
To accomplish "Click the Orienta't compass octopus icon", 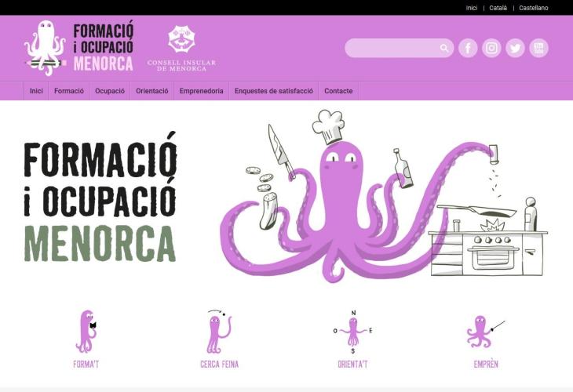I will (x=352, y=332).
